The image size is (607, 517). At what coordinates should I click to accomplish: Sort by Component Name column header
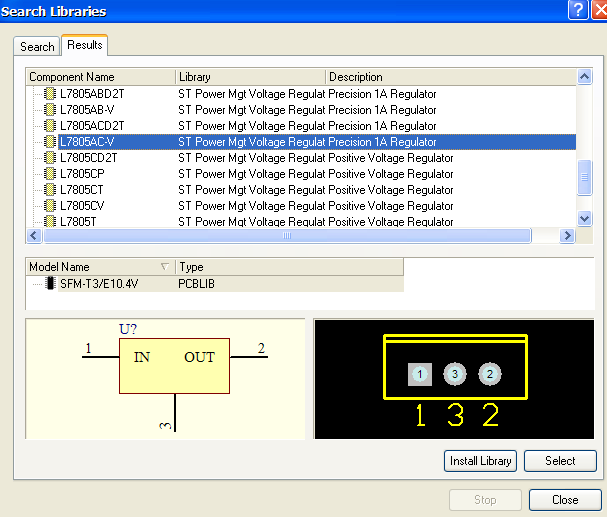pyautogui.click(x=100, y=77)
